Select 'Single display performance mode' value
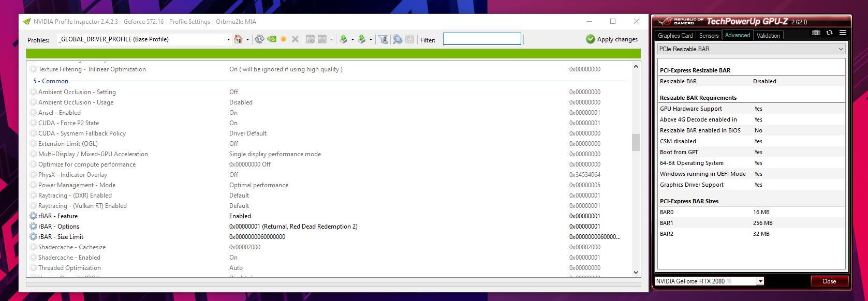The width and height of the screenshot is (868, 301). (275, 154)
